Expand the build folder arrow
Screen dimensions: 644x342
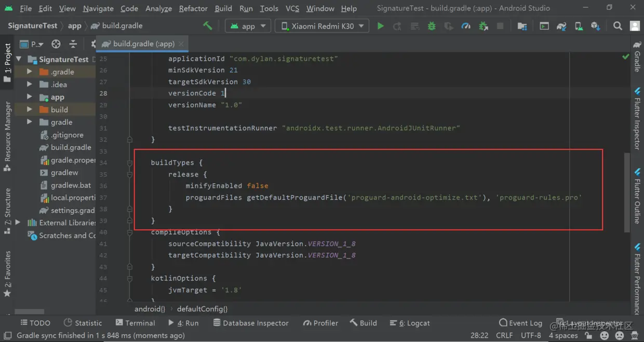[30, 110]
